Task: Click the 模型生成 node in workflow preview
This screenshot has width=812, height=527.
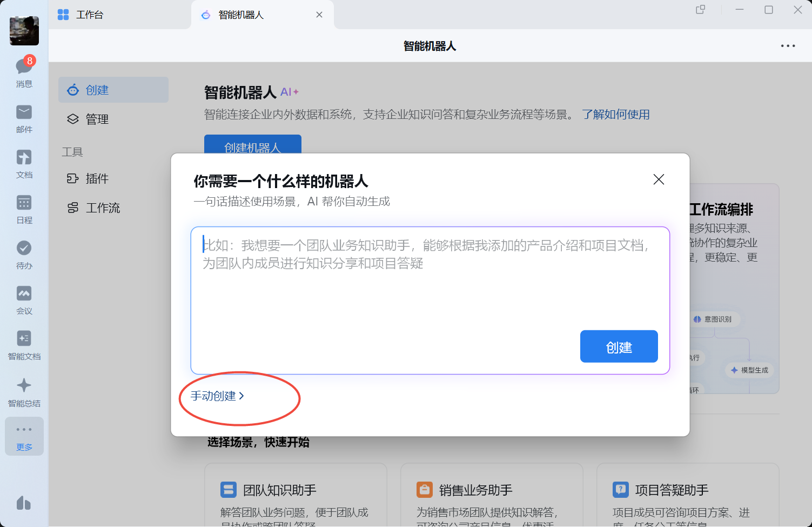Action: [749, 370]
